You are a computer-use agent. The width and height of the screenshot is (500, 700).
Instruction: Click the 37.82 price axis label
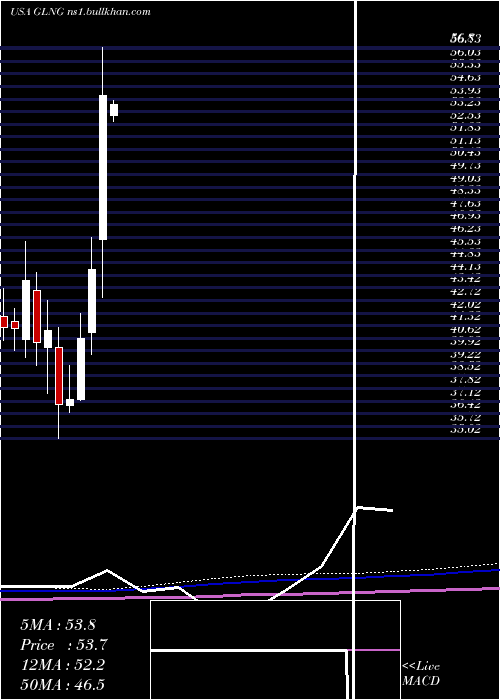click(x=465, y=379)
